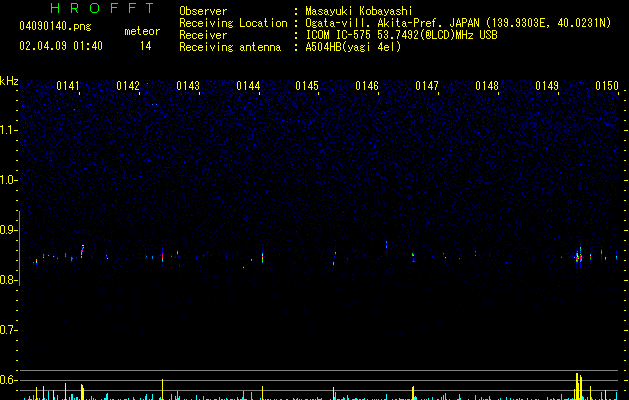Click time marker 0143

point(188,86)
